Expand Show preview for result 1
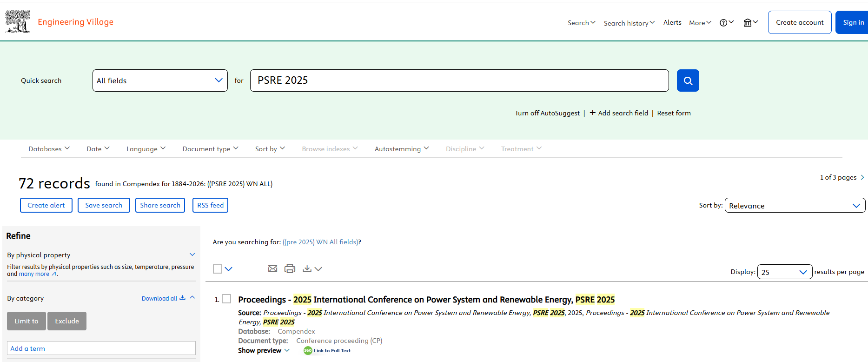Screen dimensions: 868x362 click(x=264, y=350)
